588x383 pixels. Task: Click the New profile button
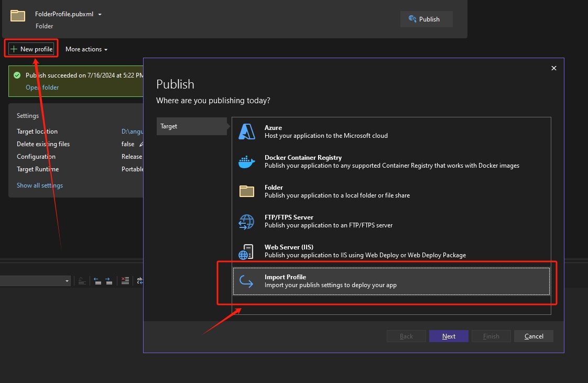pyautogui.click(x=31, y=49)
